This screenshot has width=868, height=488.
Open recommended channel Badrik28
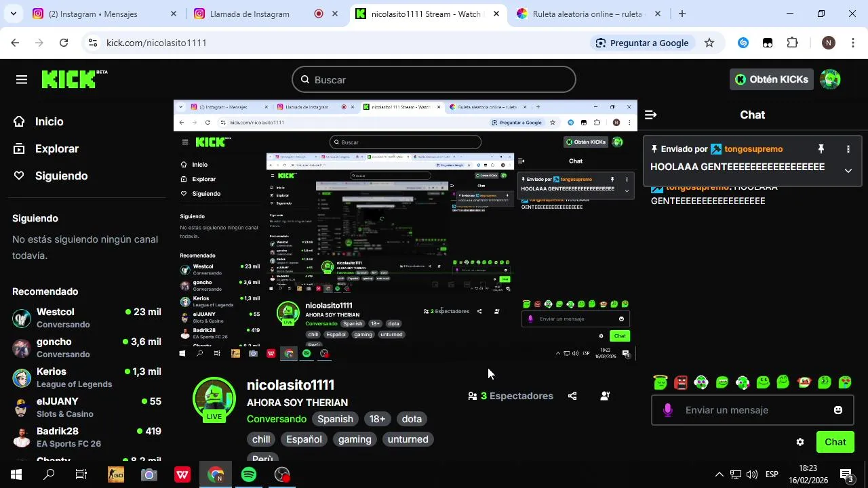click(x=87, y=436)
